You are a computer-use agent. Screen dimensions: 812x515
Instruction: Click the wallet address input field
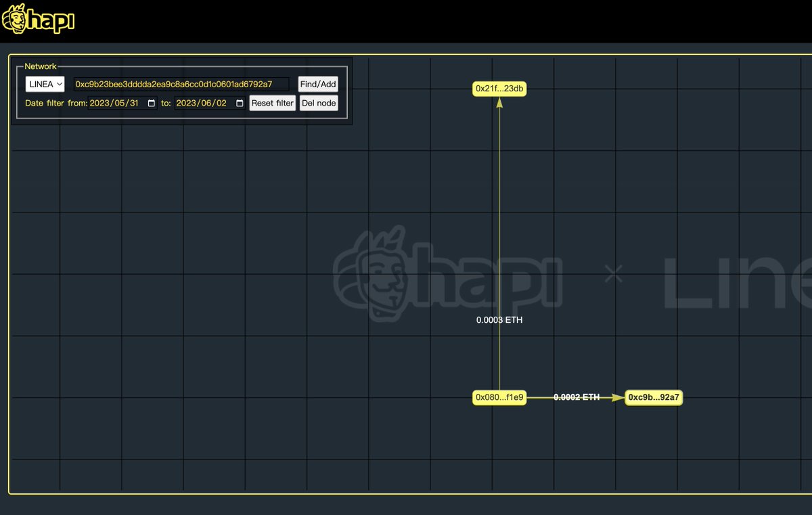pos(181,84)
